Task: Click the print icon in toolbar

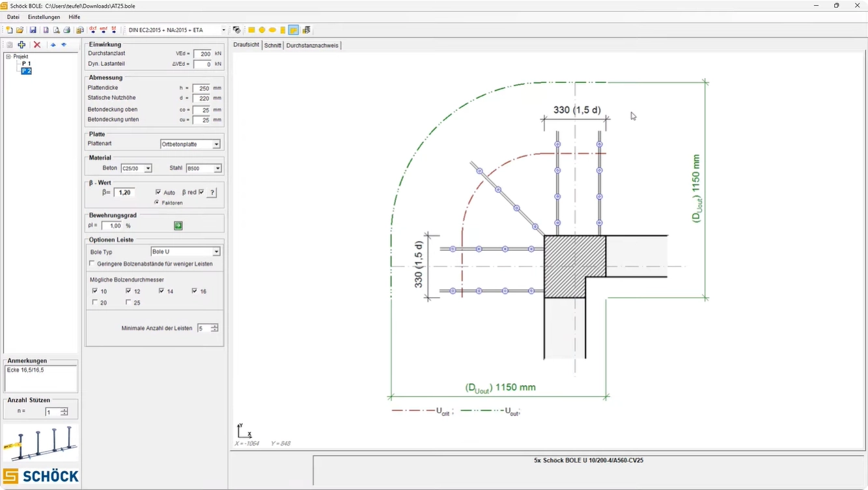Action: [66, 30]
